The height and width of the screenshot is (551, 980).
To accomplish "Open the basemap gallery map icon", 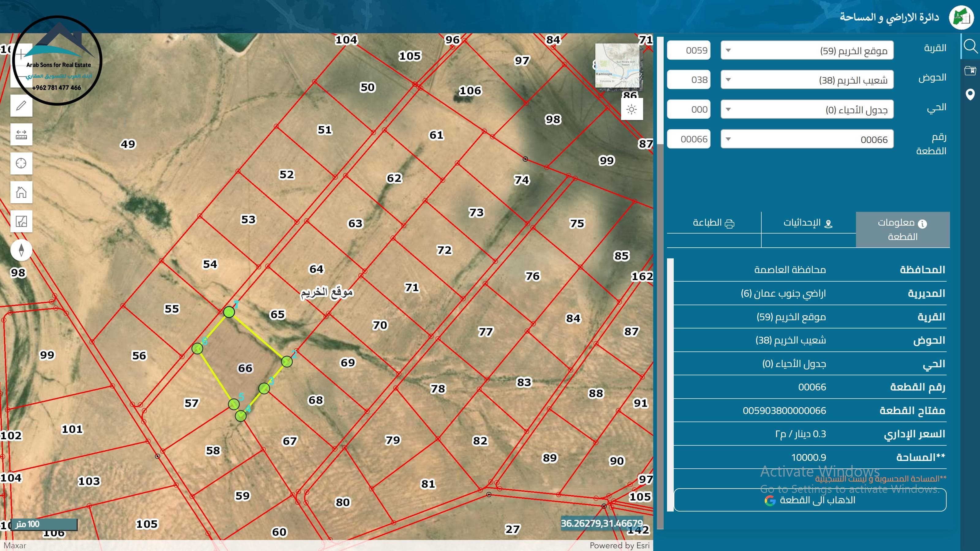I will click(21, 221).
